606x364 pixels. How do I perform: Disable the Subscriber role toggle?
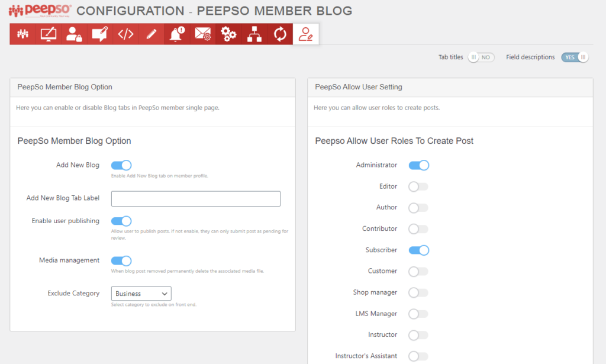pyautogui.click(x=418, y=250)
